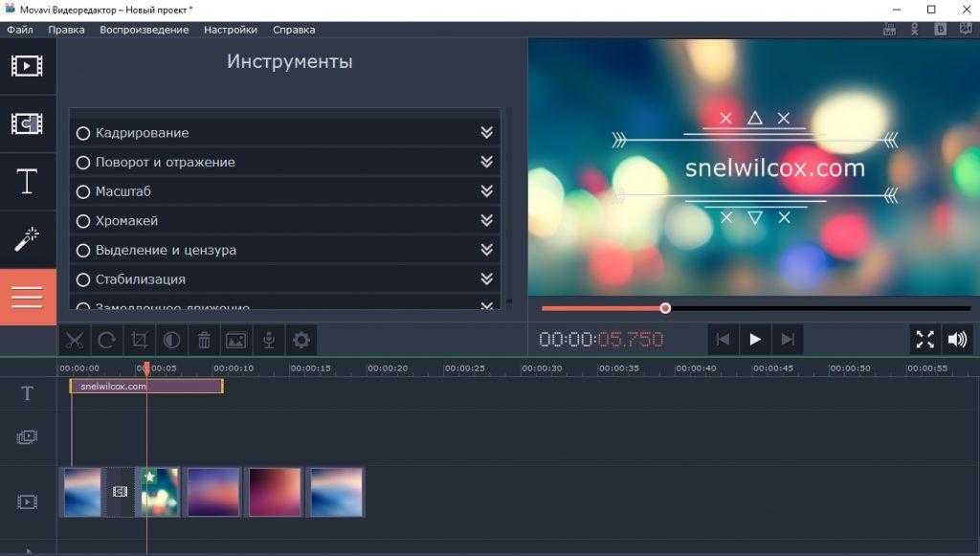Click the 00:00:15 mark on the ruler
Screen dimensions: 980x556
311,368
